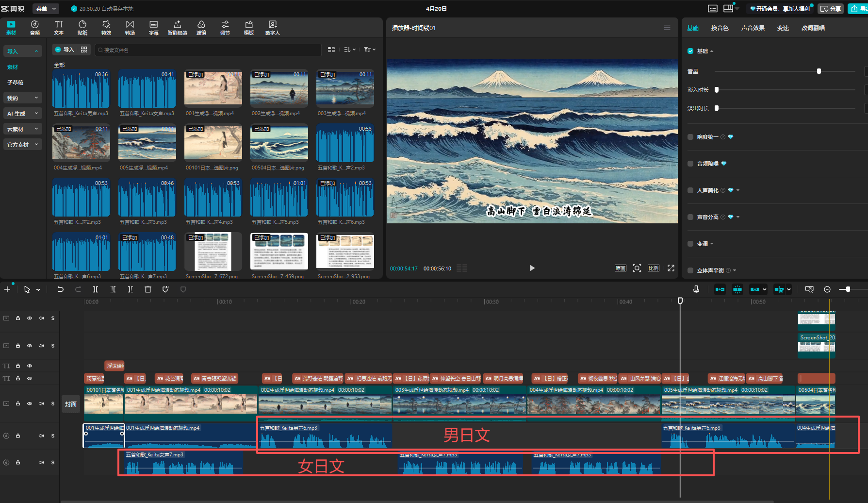Click the 淡入时长 fade-in slider handle

[717, 90]
